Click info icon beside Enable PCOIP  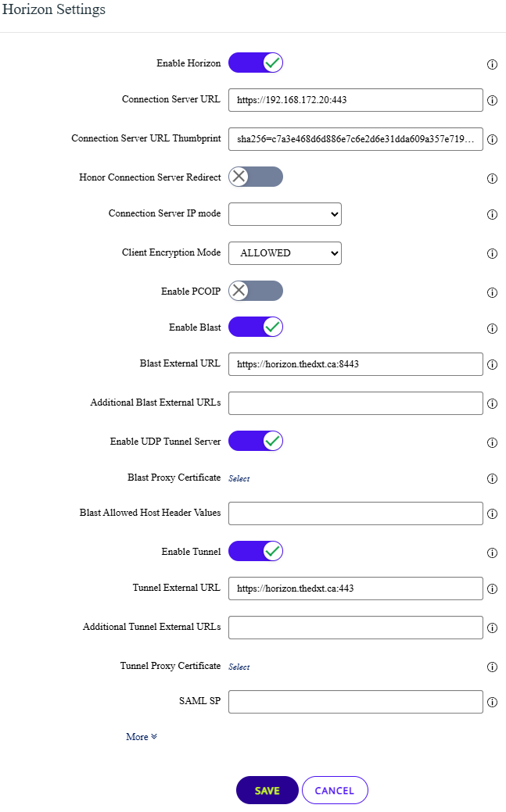point(493,293)
